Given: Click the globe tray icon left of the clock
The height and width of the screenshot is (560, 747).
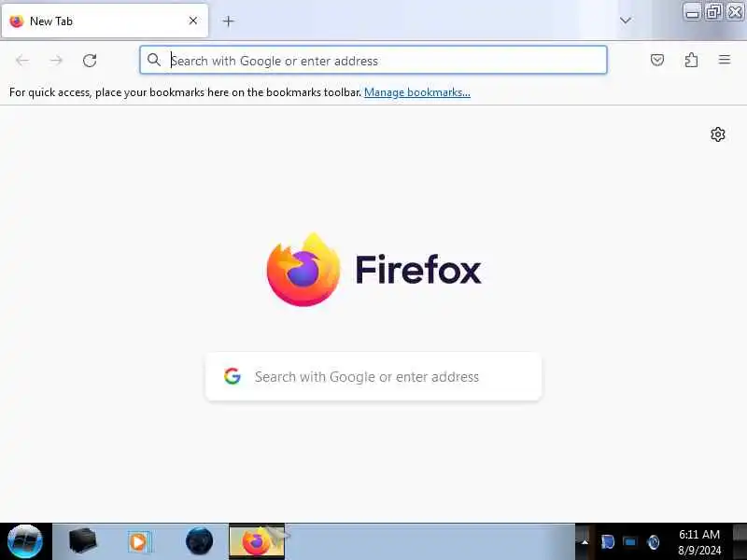Looking at the screenshot, I should pos(653,542).
